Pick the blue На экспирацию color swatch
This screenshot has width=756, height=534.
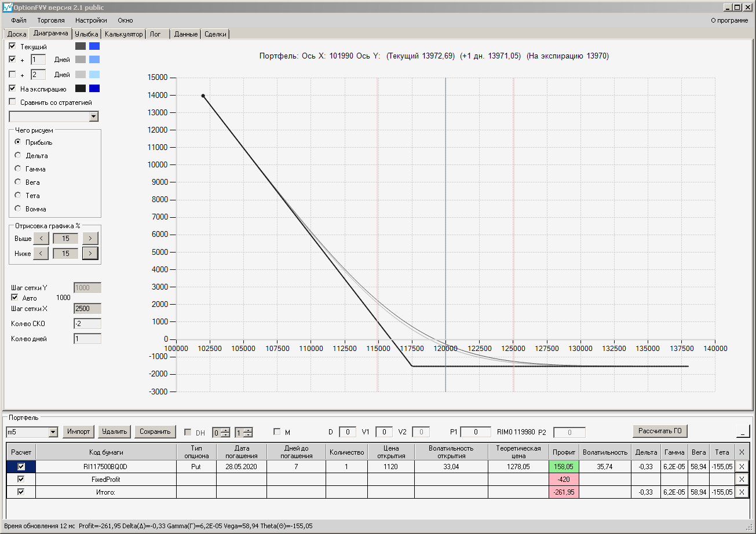[x=94, y=89]
